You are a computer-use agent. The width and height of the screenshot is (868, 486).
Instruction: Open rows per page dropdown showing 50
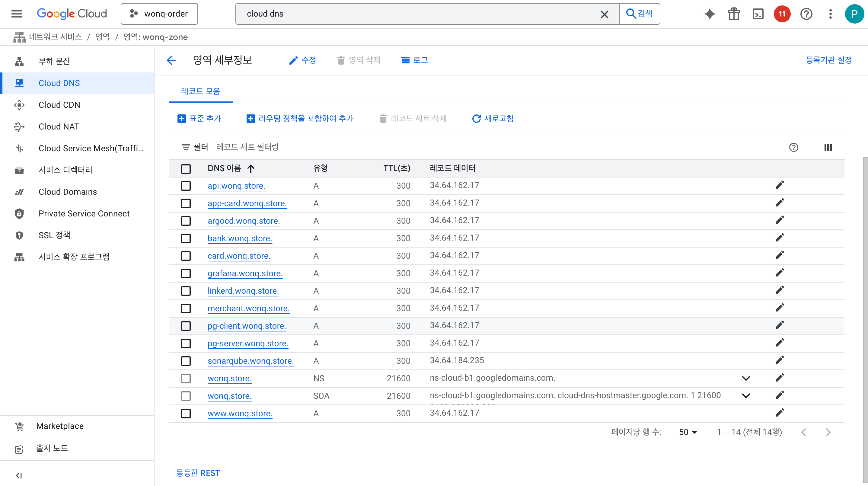click(x=688, y=432)
